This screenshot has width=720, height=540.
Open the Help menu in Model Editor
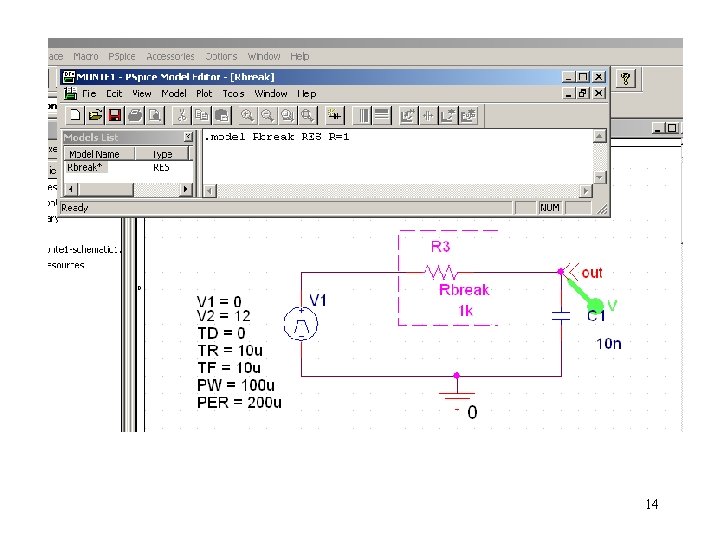pos(307,94)
